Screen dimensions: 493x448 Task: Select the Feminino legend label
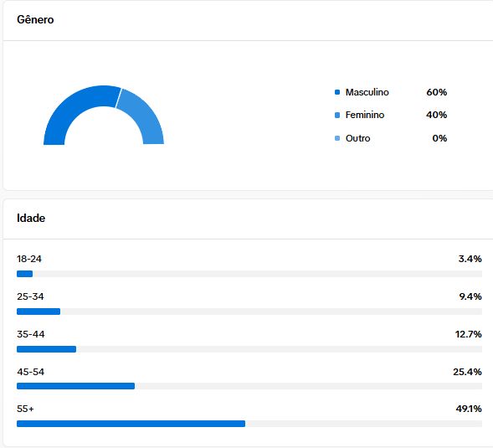point(365,116)
